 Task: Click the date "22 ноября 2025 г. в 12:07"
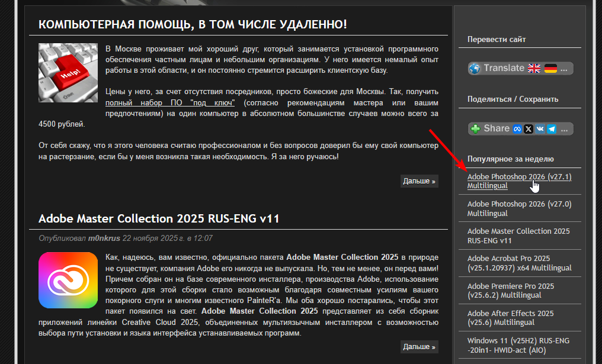tap(168, 238)
